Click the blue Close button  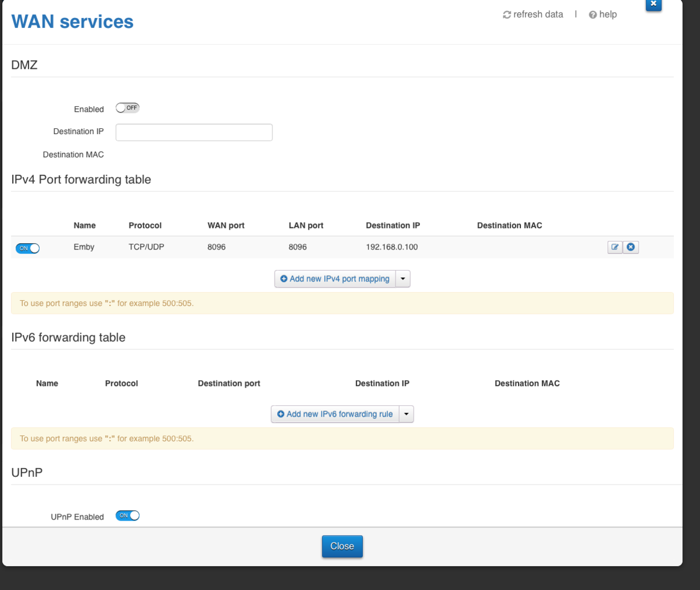[x=342, y=546]
